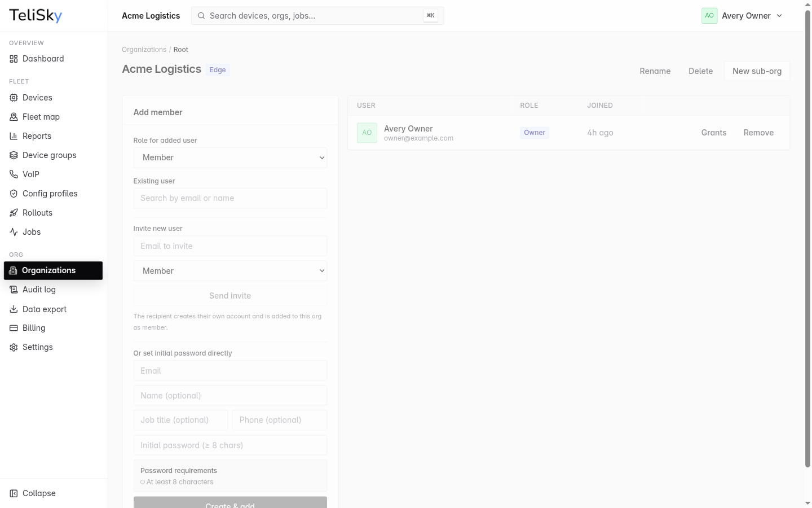Open Grants for Avery Owner
Viewport: 812px width, 508px height.
point(714,133)
